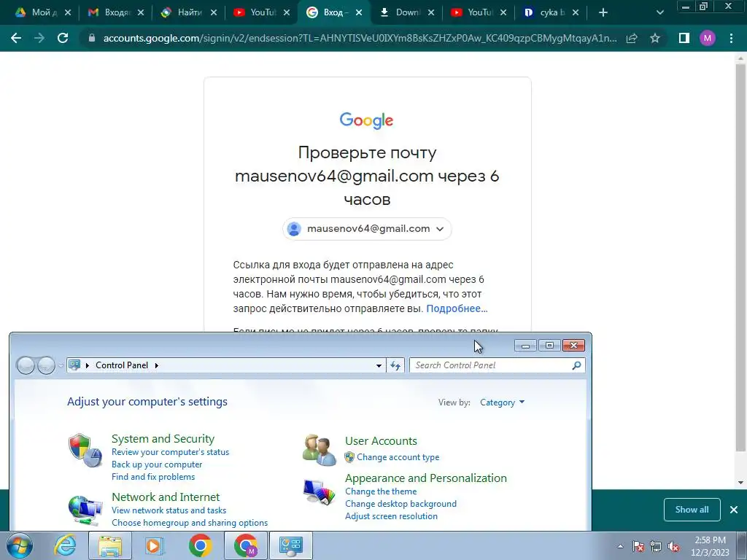
Task: Open Choose homegroup and sharing options
Action: click(x=190, y=522)
